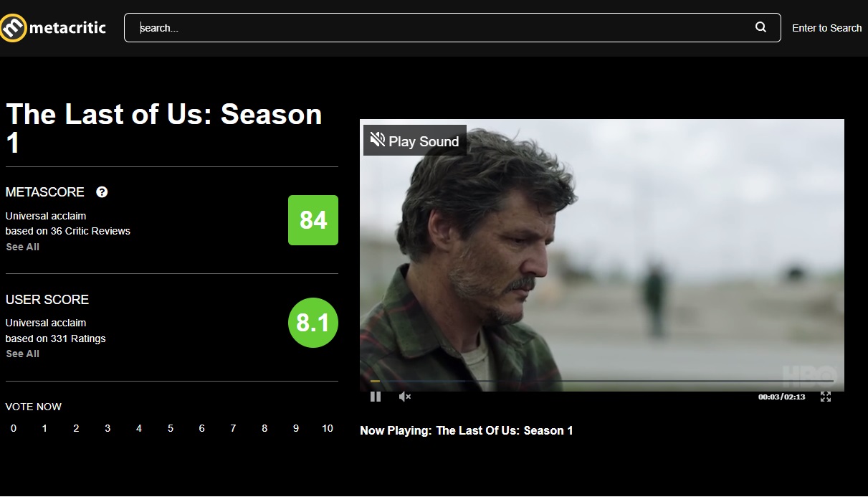The image size is (868, 497).
Task: Click the green 84 Metascore badge
Action: point(313,220)
